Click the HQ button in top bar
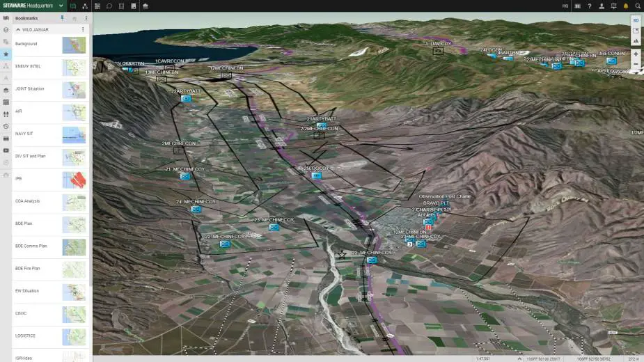 point(565,6)
